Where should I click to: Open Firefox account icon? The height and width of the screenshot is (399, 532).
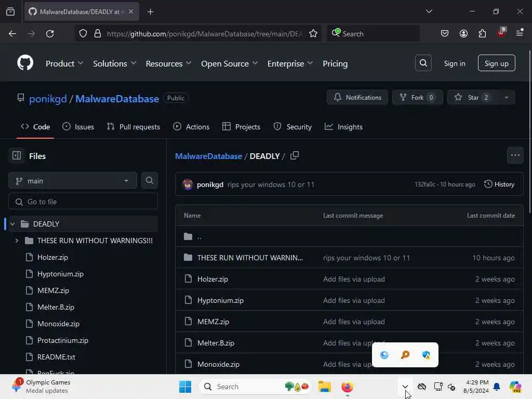click(463, 34)
